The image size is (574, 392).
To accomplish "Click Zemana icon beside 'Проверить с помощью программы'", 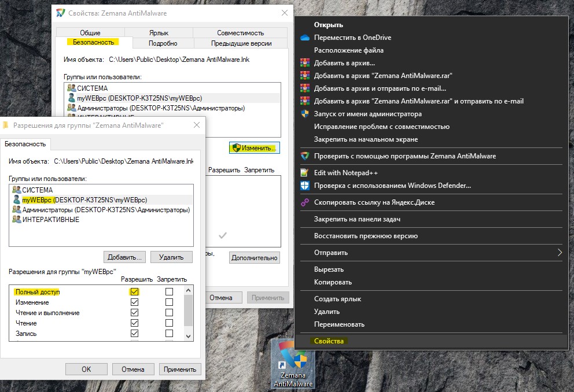I will click(305, 156).
